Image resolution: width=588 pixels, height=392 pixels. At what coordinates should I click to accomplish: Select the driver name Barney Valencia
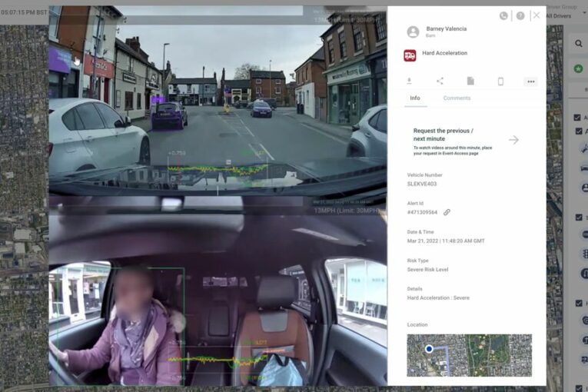[x=447, y=29]
